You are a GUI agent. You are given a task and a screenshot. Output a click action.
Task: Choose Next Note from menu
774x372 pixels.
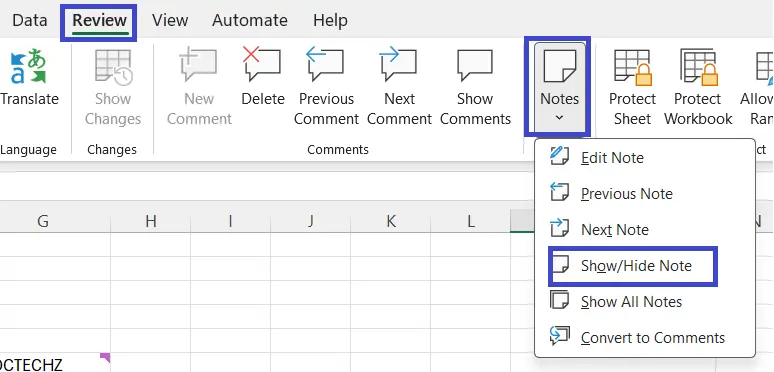coord(645,229)
